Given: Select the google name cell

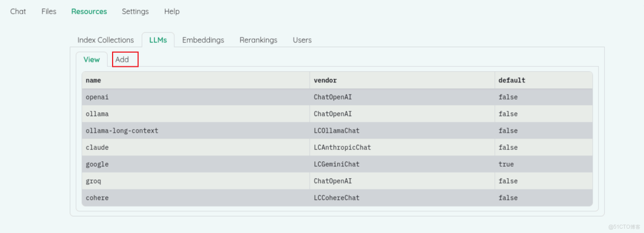Looking at the screenshot, I should [195, 164].
